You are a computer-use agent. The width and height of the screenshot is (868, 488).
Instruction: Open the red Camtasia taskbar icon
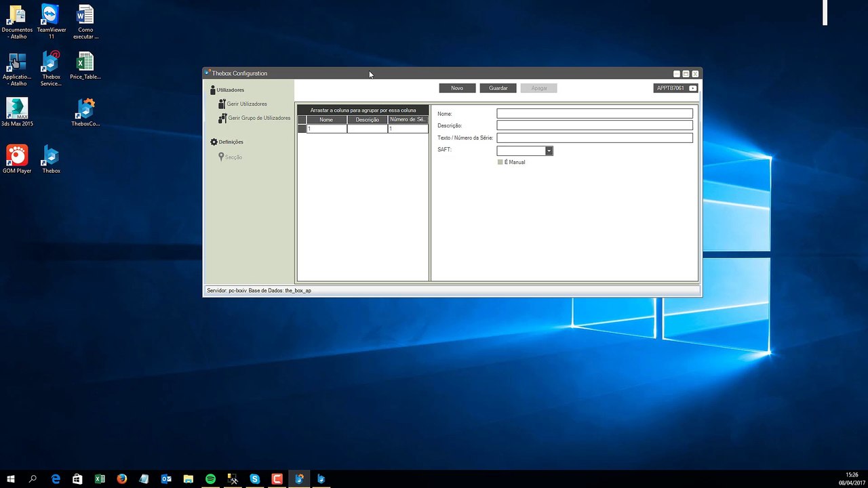(x=277, y=479)
